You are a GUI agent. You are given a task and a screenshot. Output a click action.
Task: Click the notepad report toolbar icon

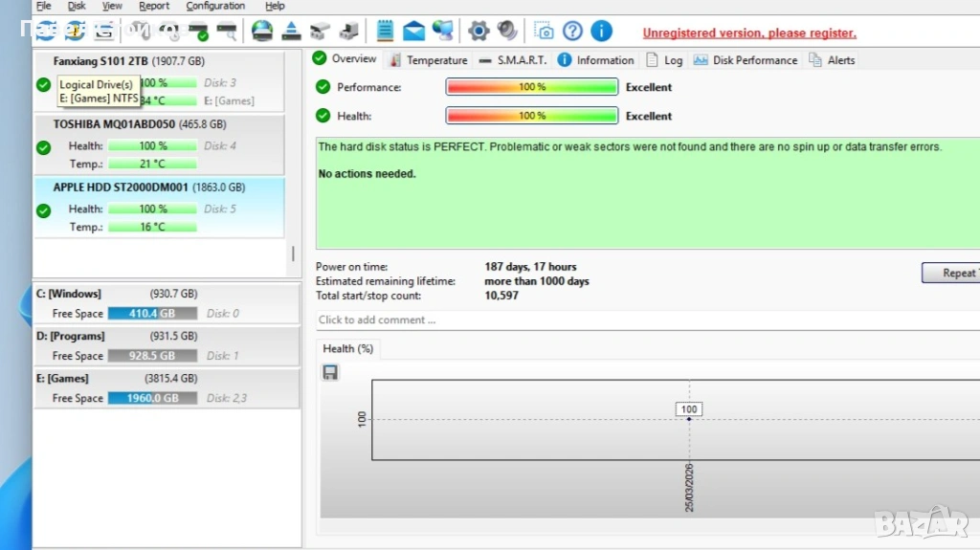pyautogui.click(x=385, y=32)
